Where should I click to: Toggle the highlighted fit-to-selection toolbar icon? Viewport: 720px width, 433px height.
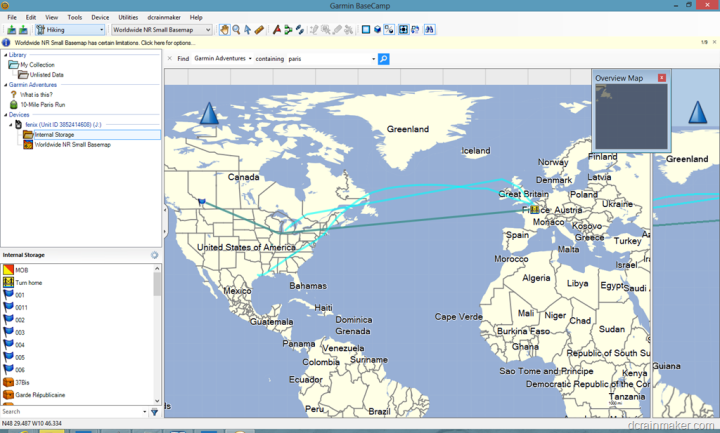click(x=403, y=30)
